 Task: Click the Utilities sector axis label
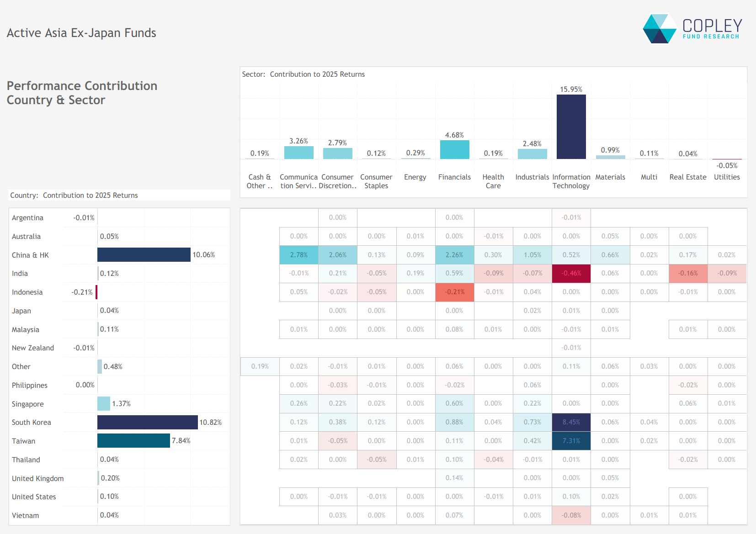(726, 177)
